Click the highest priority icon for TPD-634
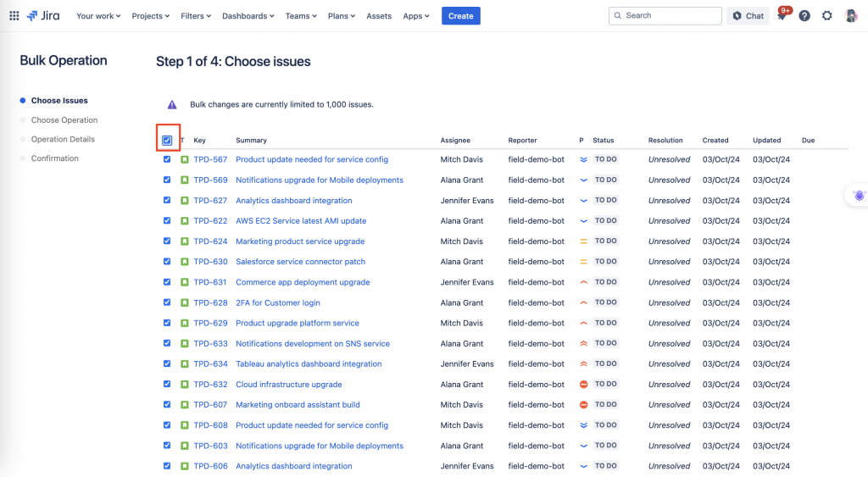Viewport: 868px width, 477px height. coord(583,364)
